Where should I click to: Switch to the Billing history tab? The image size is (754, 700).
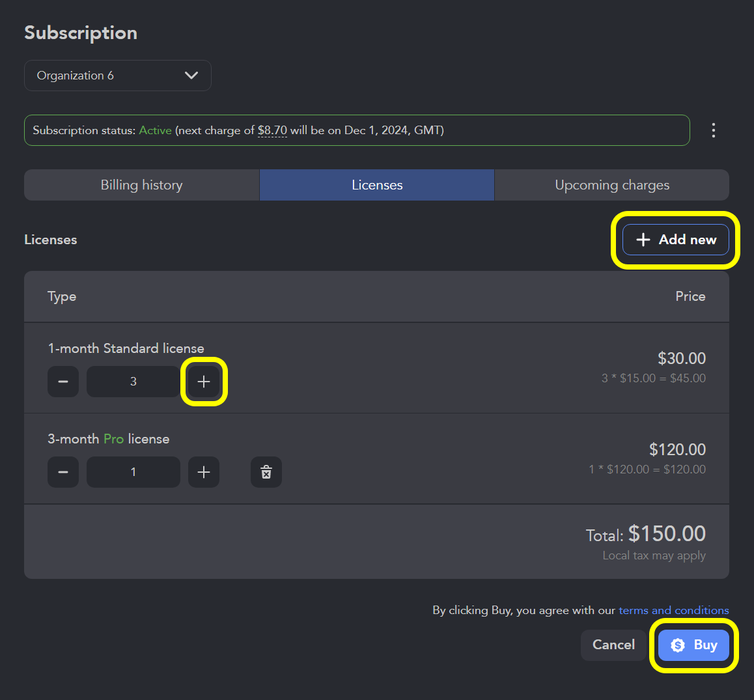[141, 185]
